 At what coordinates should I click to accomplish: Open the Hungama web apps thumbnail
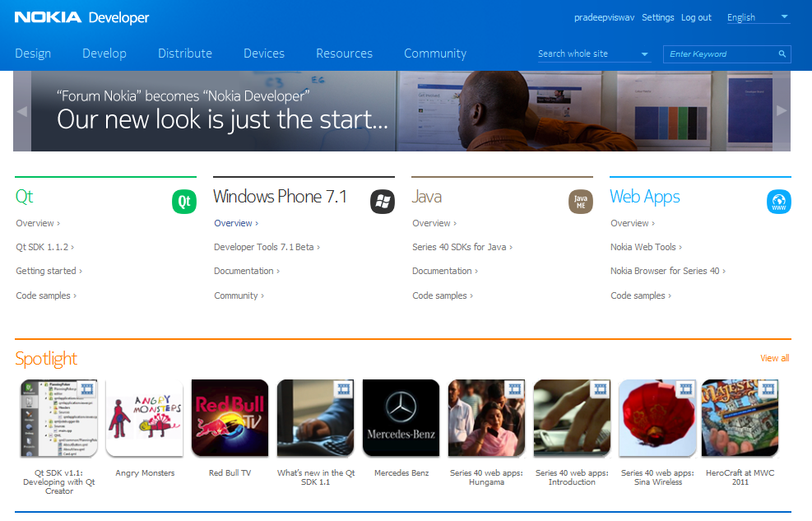pos(486,418)
